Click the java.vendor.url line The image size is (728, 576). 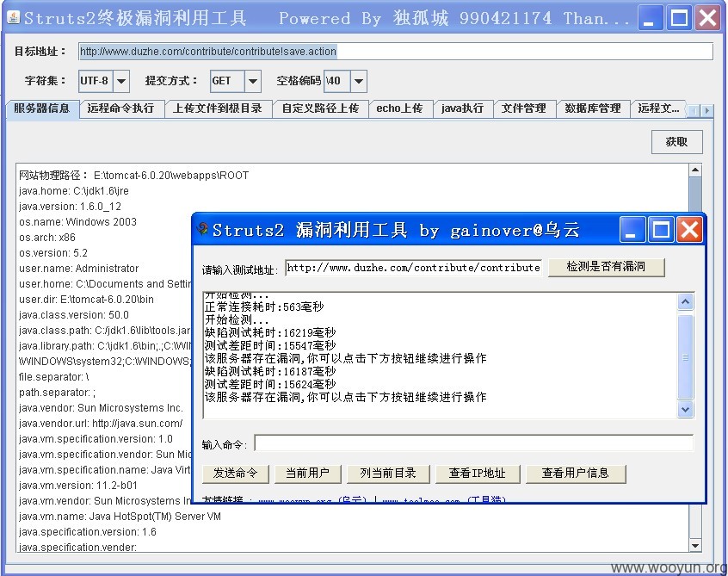click(x=101, y=423)
